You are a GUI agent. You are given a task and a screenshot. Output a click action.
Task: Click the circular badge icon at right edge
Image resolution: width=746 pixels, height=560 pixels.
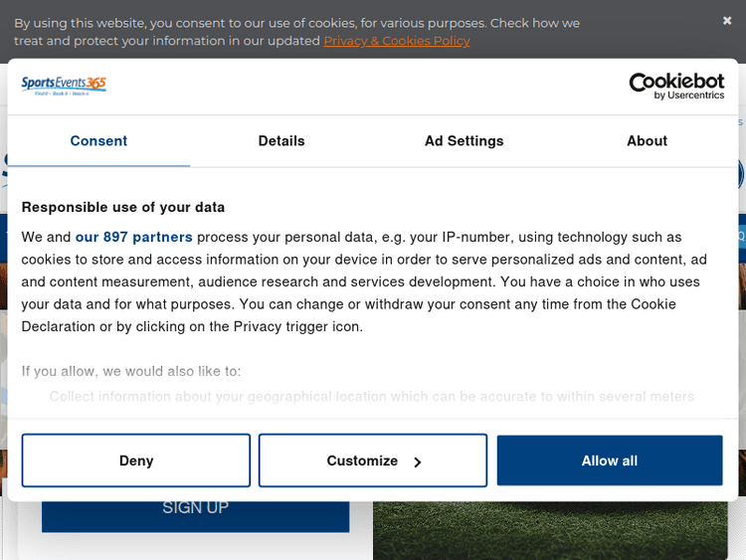tap(741, 174)
